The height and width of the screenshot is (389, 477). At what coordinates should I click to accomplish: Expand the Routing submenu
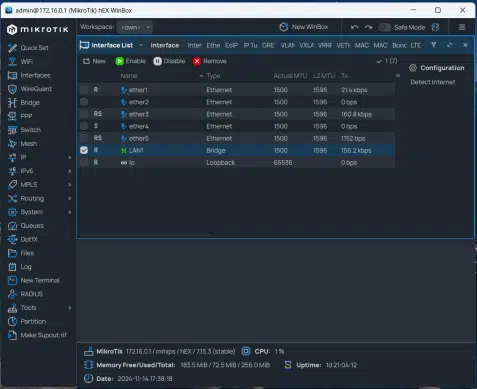pyautogui.click(x=70, y=198)
